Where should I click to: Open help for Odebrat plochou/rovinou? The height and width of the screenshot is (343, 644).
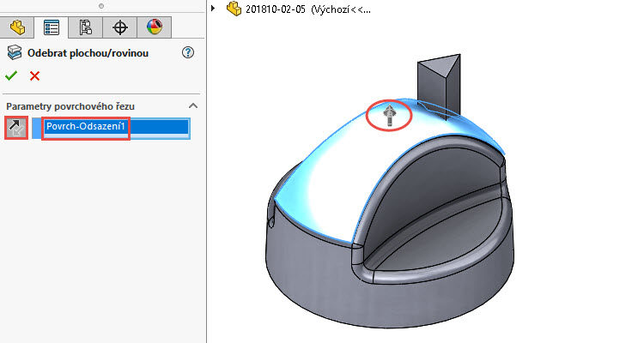188,52
